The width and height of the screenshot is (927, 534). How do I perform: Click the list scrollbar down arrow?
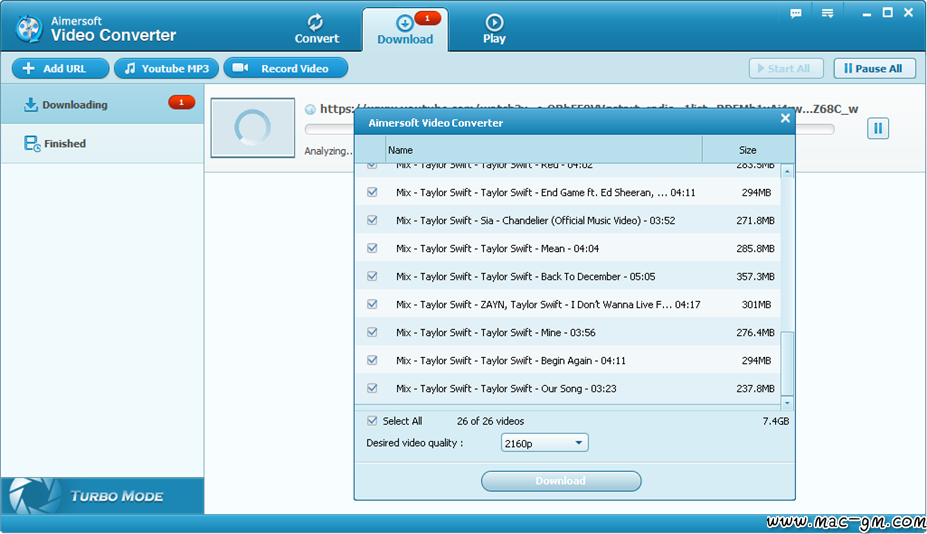point(787,403)
